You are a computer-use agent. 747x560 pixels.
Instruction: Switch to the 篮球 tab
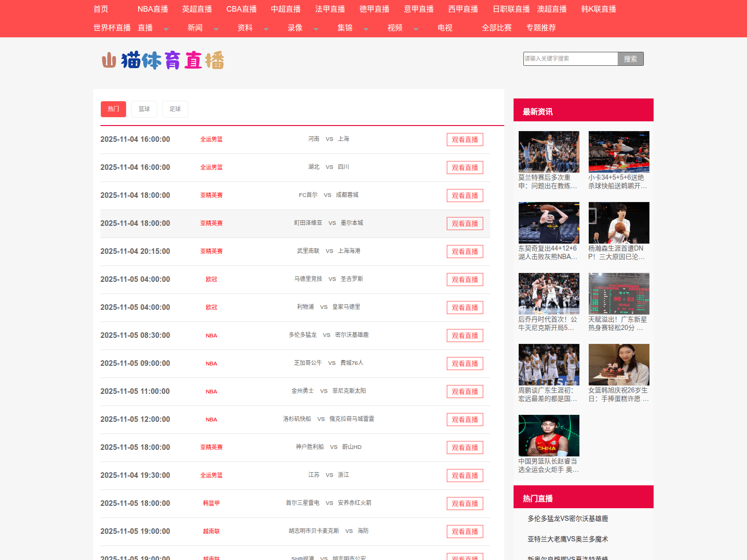144,109
